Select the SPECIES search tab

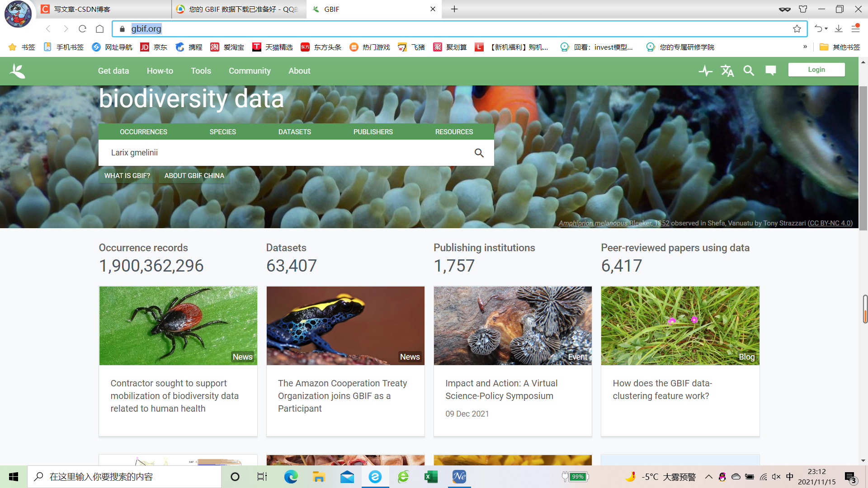coord(222,132)
